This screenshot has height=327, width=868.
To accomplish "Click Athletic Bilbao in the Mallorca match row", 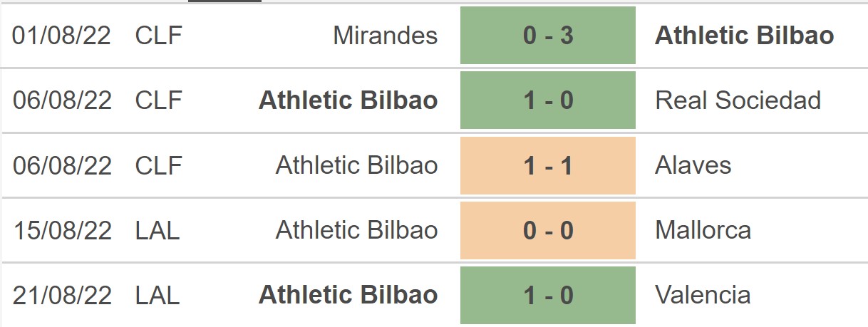I will coord(356,230).
